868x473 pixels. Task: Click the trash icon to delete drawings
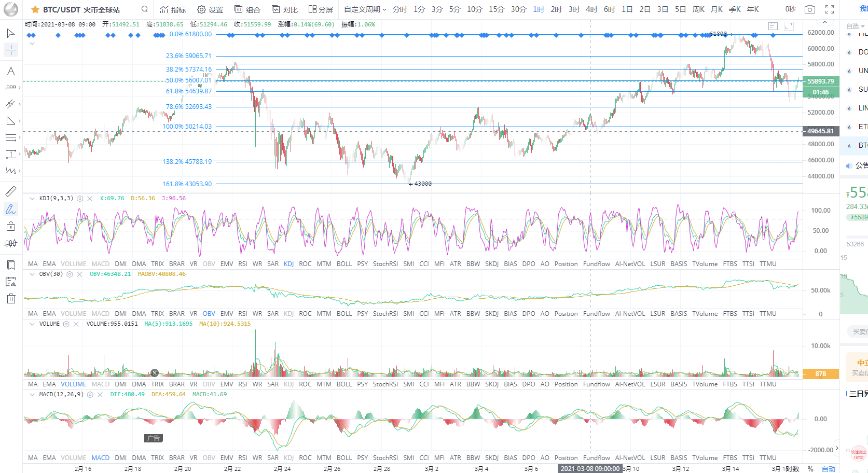(11, 298)
